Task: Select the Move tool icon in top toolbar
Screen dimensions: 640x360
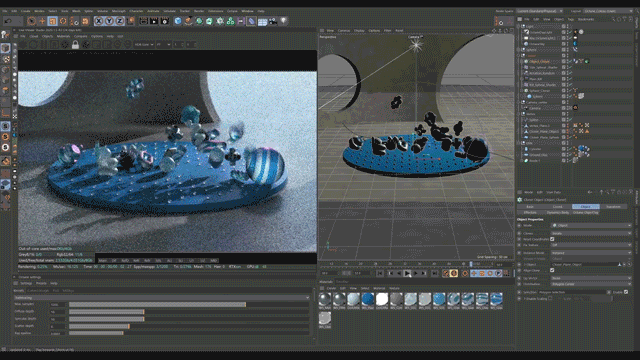Action: coord(42,21)
